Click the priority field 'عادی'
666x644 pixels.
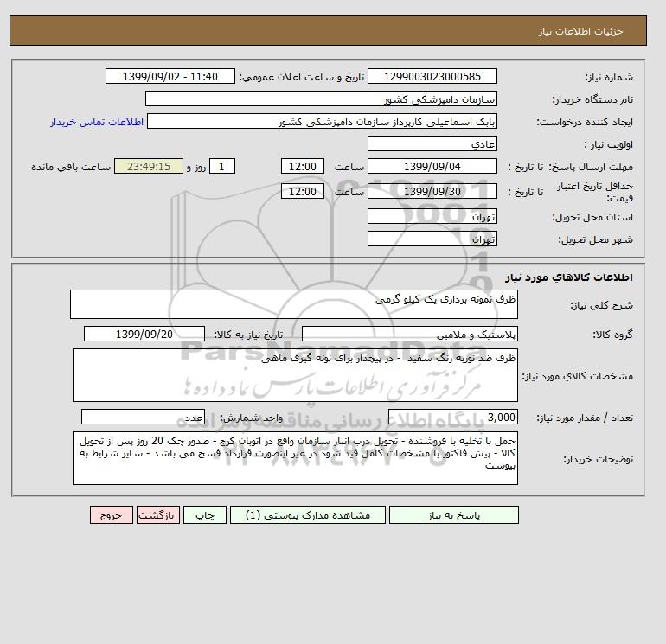[x=432, y=143]
